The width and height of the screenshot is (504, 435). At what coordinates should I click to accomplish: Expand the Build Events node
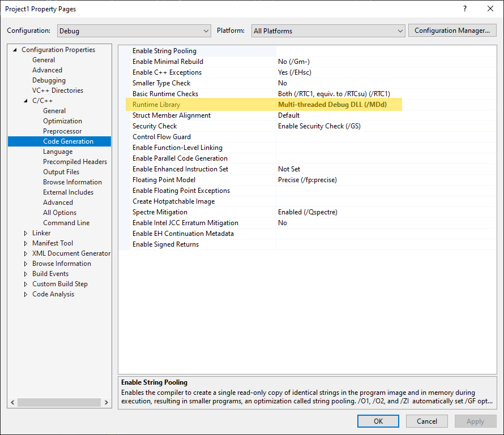(25, 273)
